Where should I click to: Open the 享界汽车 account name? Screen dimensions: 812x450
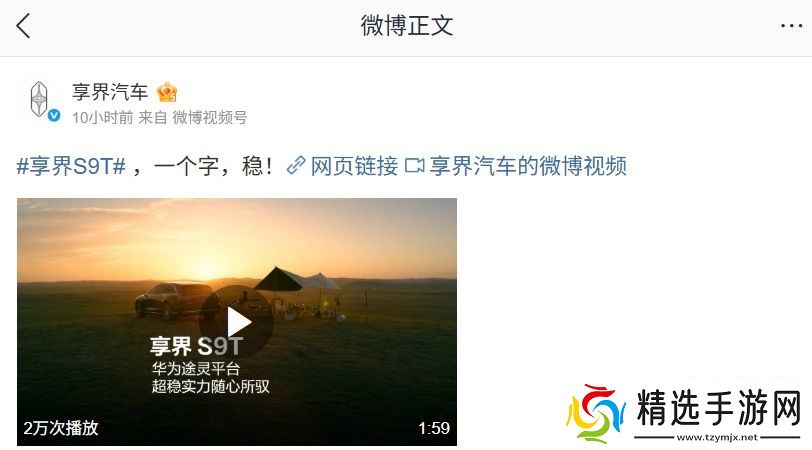110,92
